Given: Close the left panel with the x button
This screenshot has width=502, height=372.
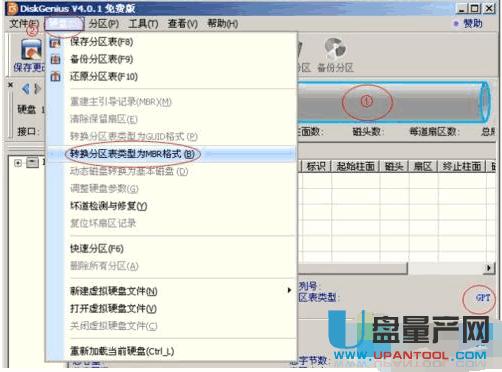Looking at the screenshot, I should click(x=11, y=85).
